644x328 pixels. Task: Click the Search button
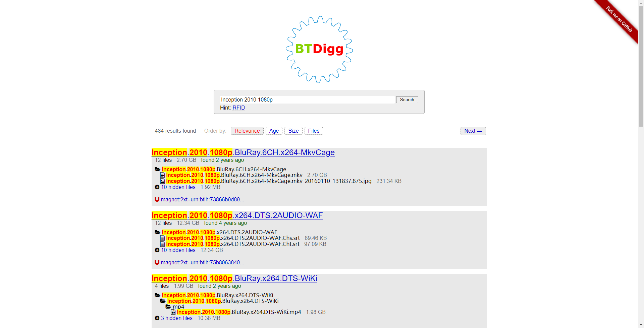point(407,100)
